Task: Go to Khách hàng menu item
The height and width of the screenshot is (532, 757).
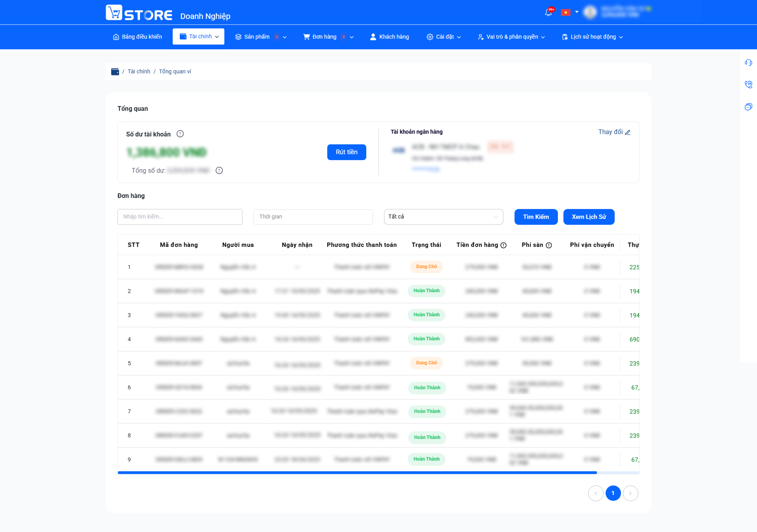Action: 389,37
